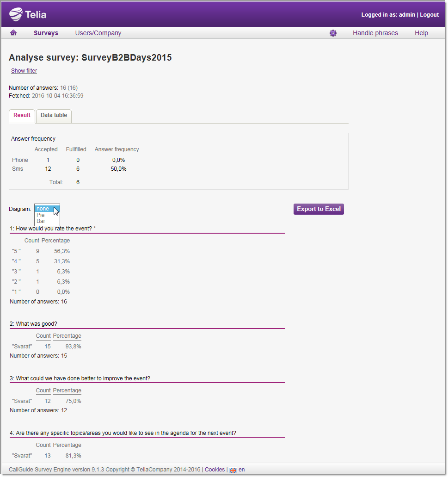
Task: Open the Cookies link in the footer
Action: point(215,470)
